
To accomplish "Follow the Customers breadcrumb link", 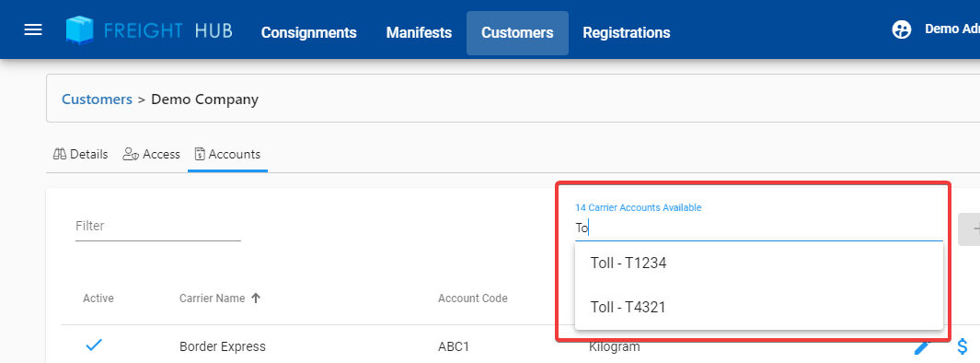I will 97,99.
